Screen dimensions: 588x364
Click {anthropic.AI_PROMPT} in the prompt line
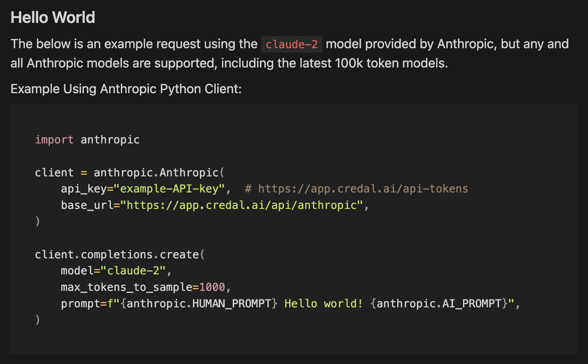pos(439,304)
